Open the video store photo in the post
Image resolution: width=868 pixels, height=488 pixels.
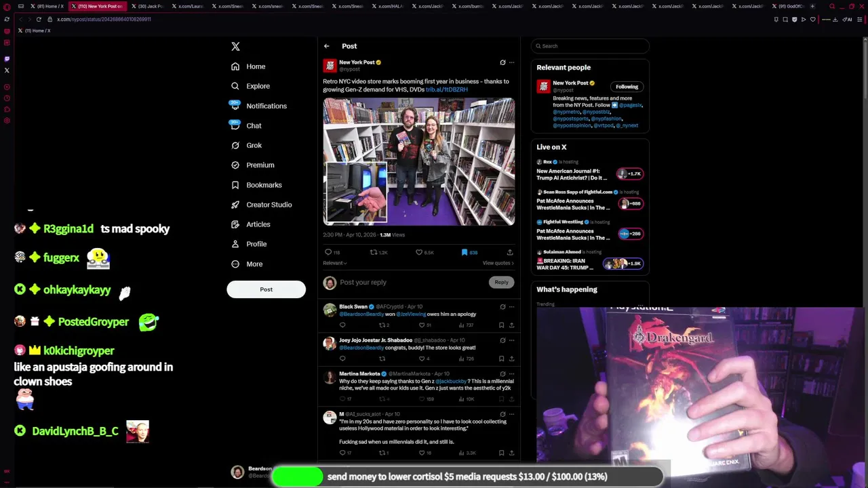pyautogui.click(x=419, y=161)
